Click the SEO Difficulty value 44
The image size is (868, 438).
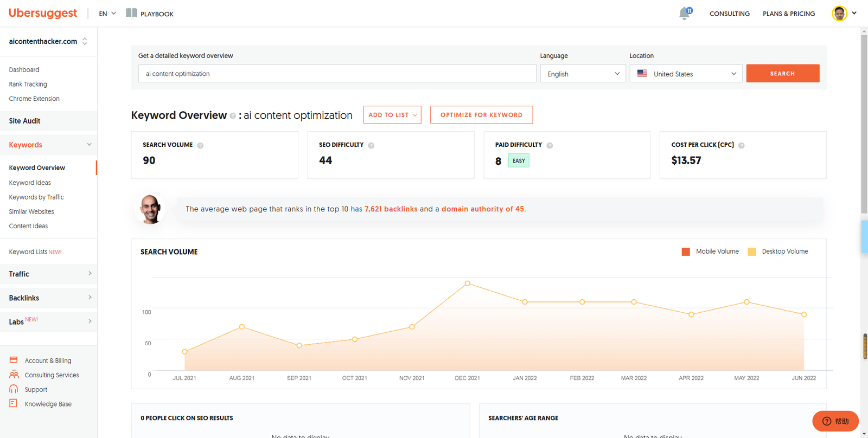tap(325, 160)
